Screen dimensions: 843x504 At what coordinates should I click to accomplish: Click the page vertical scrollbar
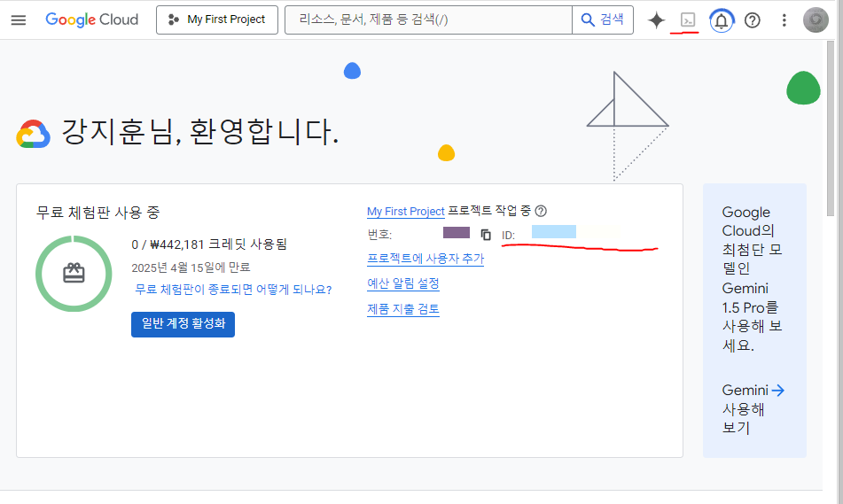(x=830, y=129)
